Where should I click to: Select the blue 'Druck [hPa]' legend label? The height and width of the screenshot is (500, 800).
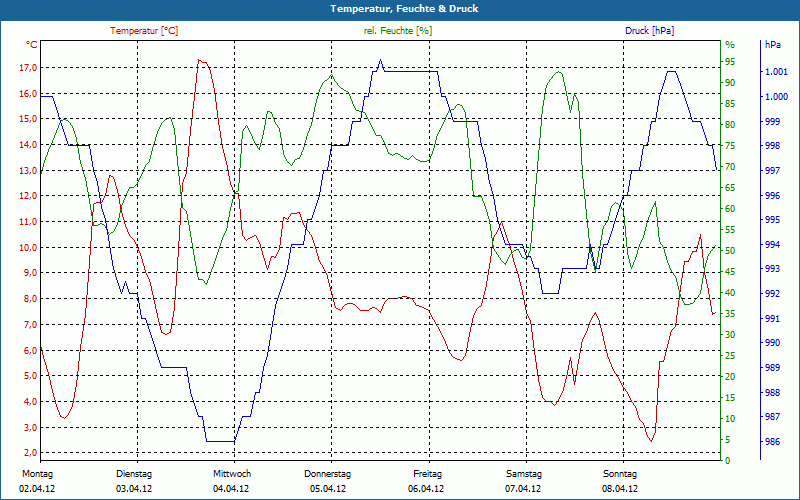point(649,31)
